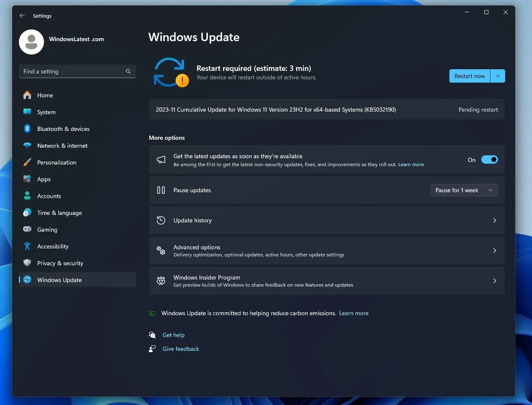
Task: Click the Accounts person icon
Action: 27,196
